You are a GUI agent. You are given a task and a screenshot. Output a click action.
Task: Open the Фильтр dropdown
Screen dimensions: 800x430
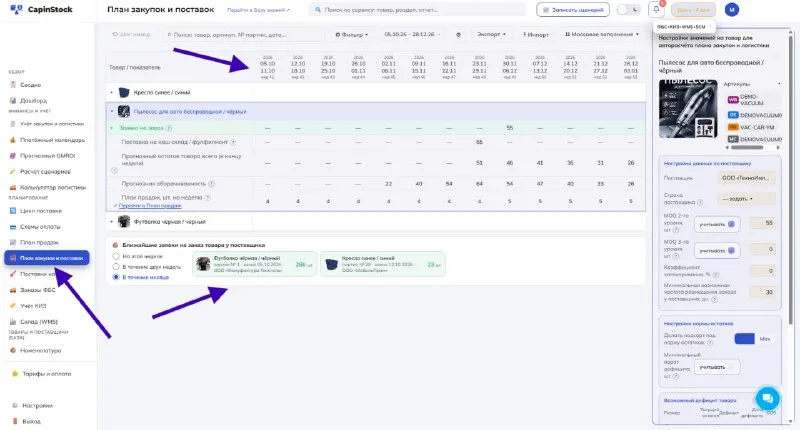coord(352,34)
